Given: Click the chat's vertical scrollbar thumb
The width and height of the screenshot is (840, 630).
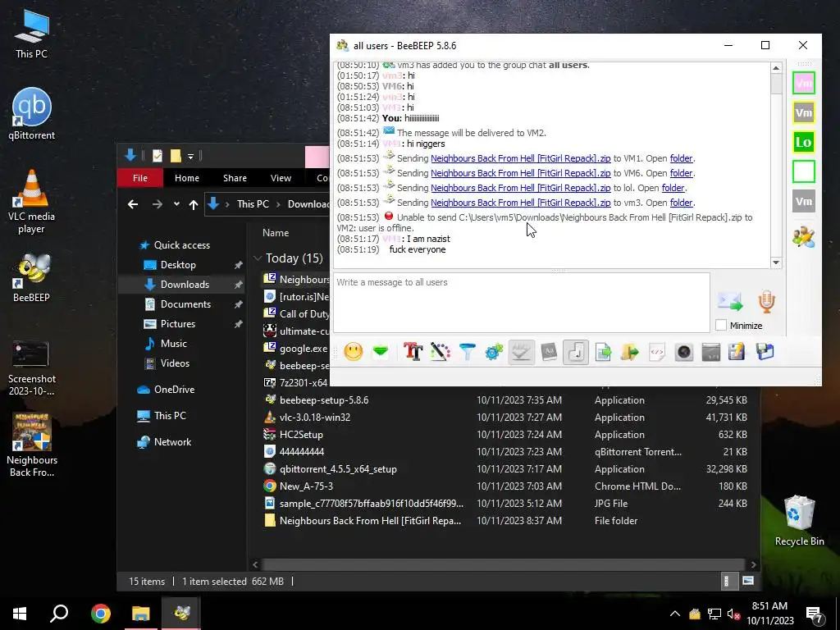Looking at the screenshot, I should click(x=776, y=84).
